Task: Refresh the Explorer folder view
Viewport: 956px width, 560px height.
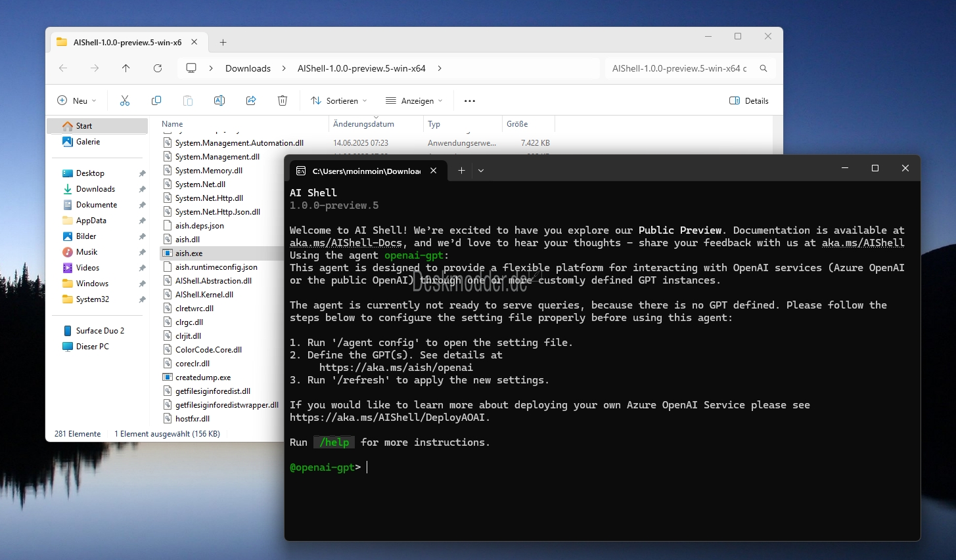Action: 158,68
